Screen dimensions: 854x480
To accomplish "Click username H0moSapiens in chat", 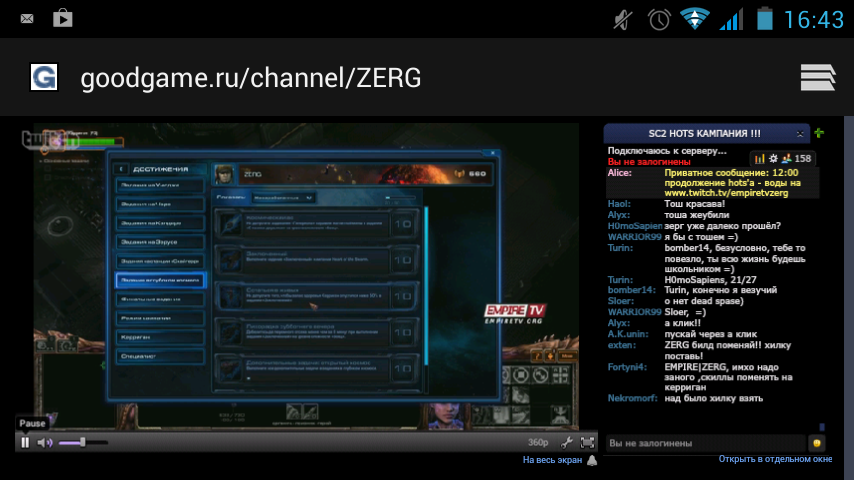I will [635, 226].
